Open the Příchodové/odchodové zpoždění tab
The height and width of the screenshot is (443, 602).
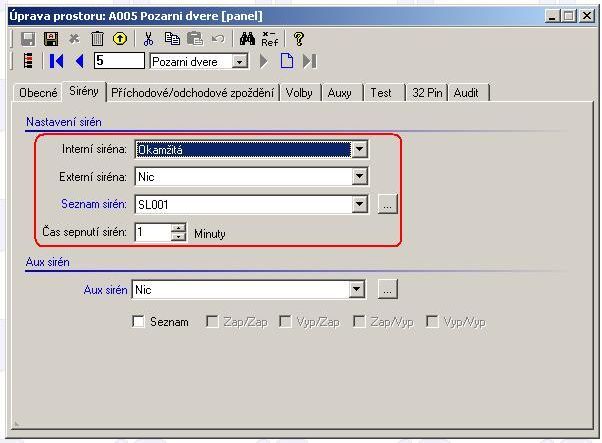[x=193, y=92]
